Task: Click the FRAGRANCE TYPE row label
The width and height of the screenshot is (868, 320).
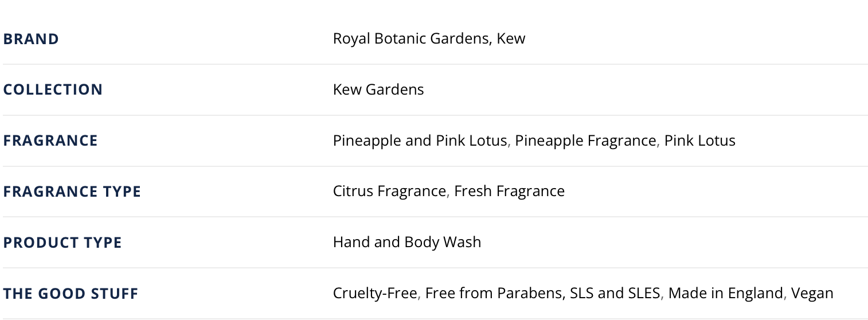Action: pyautogui.click(x=72, y=192)
